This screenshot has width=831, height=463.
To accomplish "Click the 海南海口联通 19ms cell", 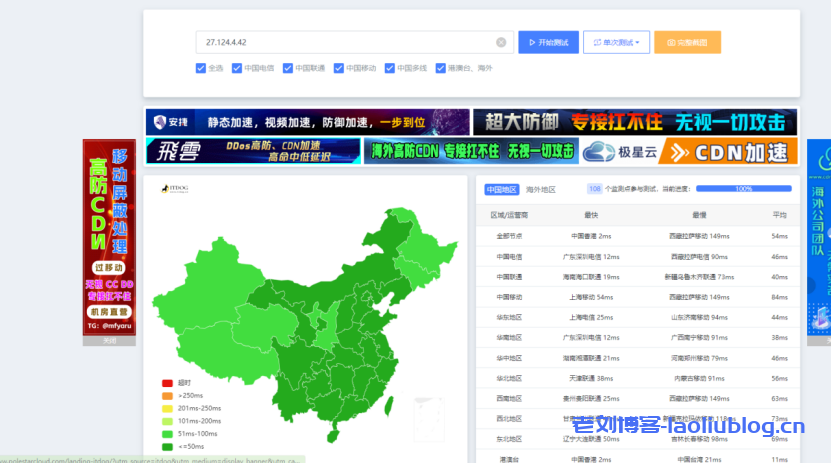I will pos(591,277).
